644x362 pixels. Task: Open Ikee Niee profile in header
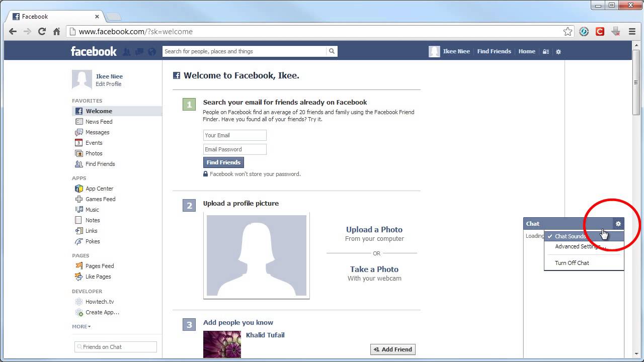pyautogui.click(x=450, y=51)
